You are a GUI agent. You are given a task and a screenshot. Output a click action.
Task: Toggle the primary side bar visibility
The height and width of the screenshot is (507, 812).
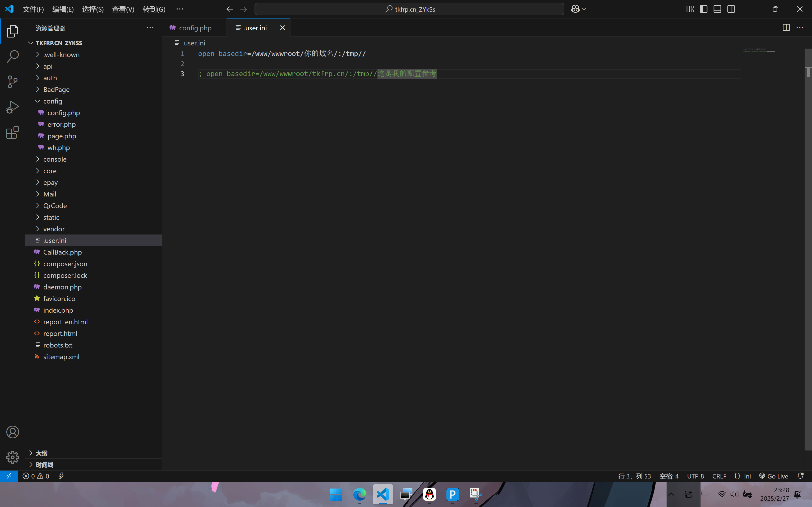point(704,9)
